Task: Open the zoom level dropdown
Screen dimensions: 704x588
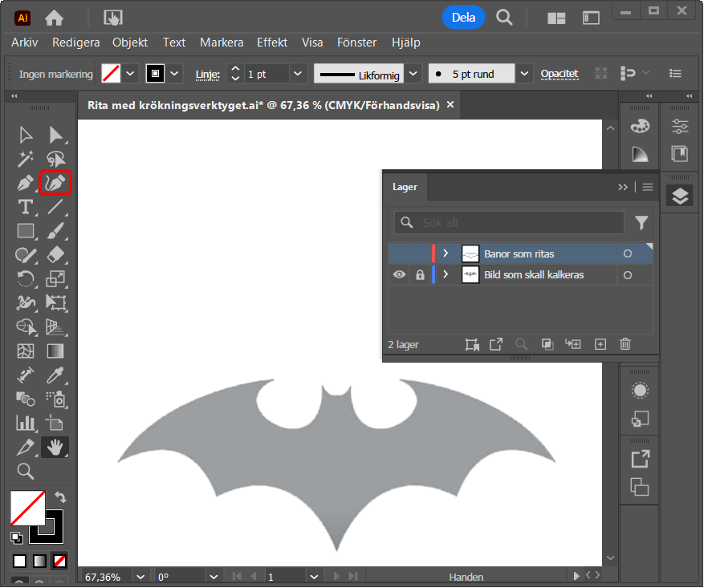Action: 141,577
